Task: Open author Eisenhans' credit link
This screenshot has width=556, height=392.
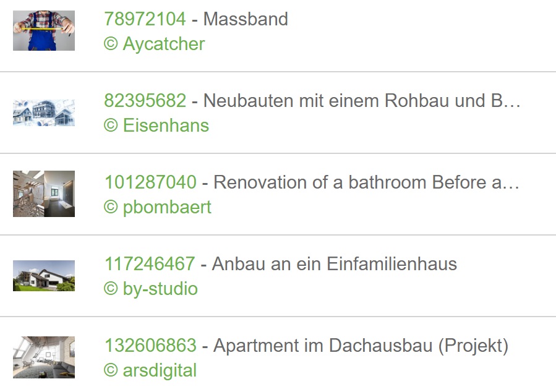Action: click(x=156, y=126)
